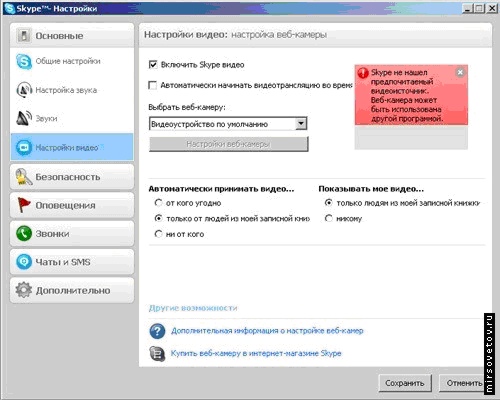Expand the Оповещения section
Image resolution: width=500 pixels, height=400 pixels.
coord(72,205)
